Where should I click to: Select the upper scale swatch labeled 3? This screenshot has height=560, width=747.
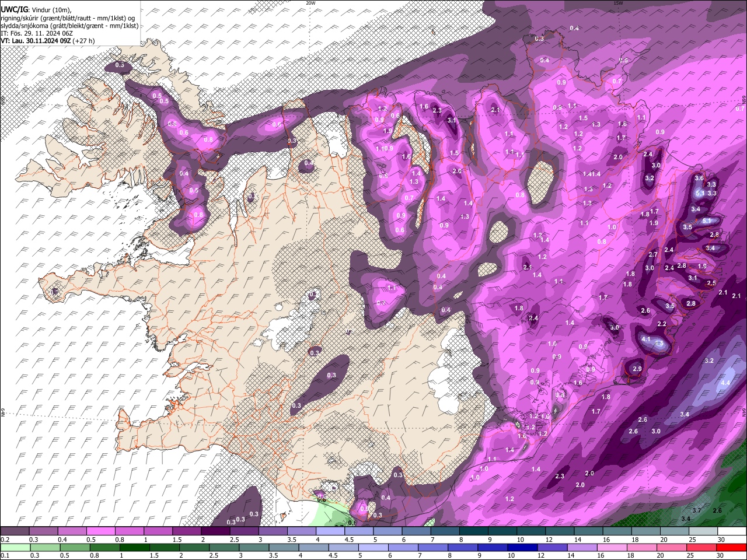point(273,531)
